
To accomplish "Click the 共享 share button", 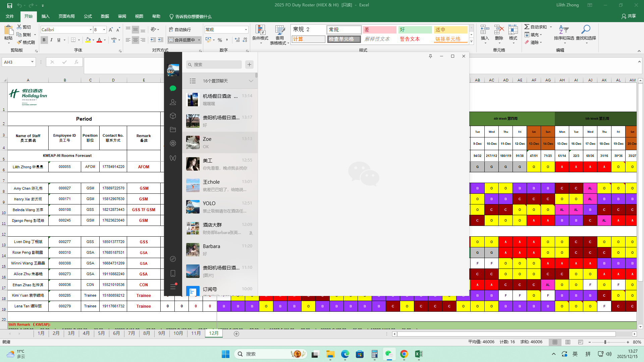I will click(629, 16).
